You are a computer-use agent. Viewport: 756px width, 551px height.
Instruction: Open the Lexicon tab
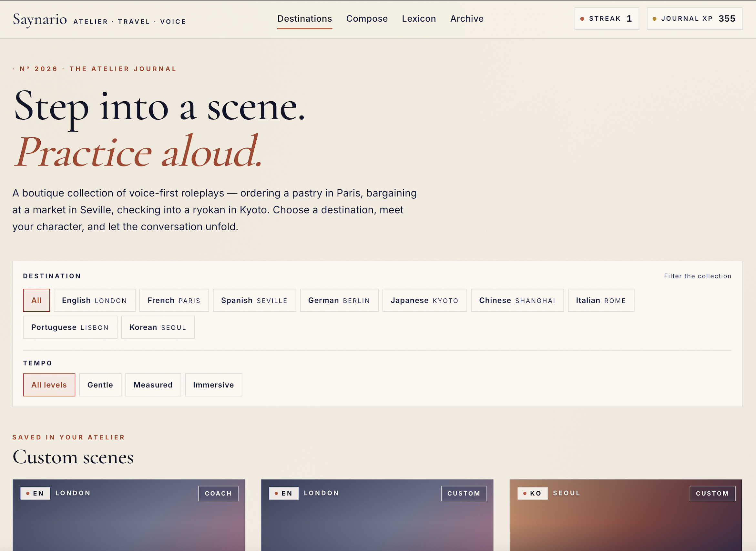pos(419,19)
